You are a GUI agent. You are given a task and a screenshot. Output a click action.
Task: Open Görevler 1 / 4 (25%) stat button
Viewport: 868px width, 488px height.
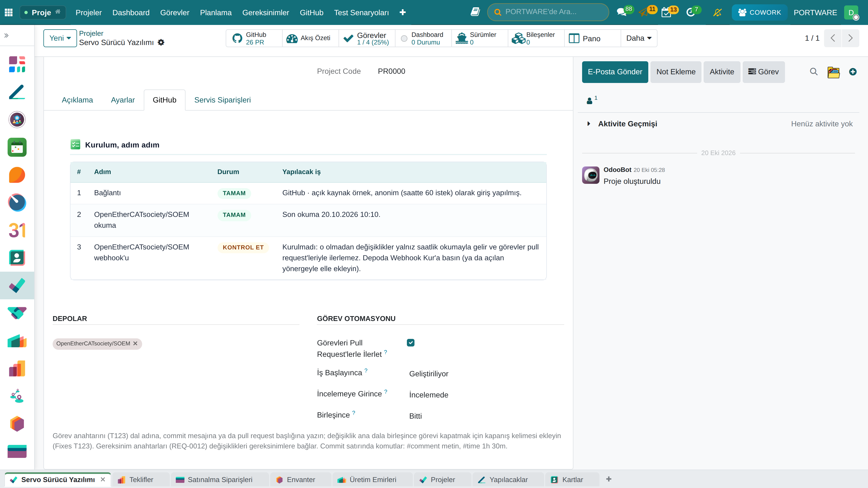[367, 38]
